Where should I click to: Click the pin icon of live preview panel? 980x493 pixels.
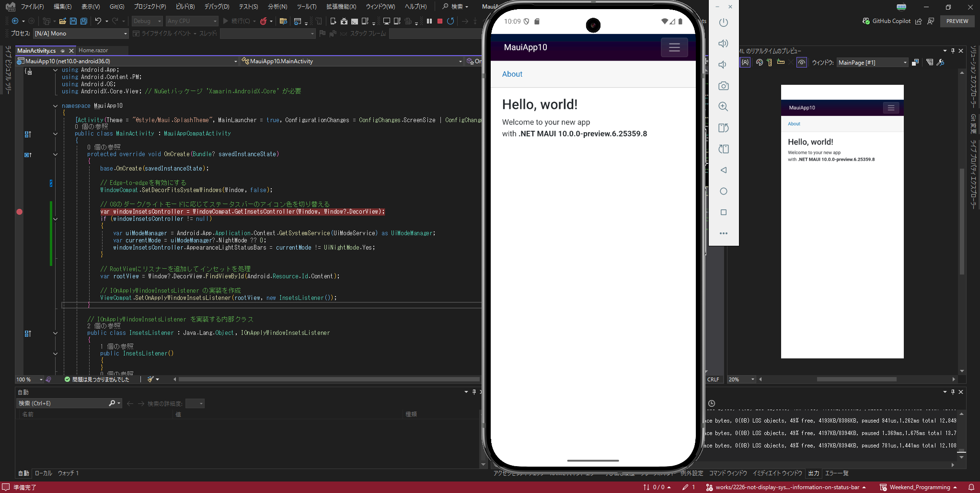[x=953, y=51]
